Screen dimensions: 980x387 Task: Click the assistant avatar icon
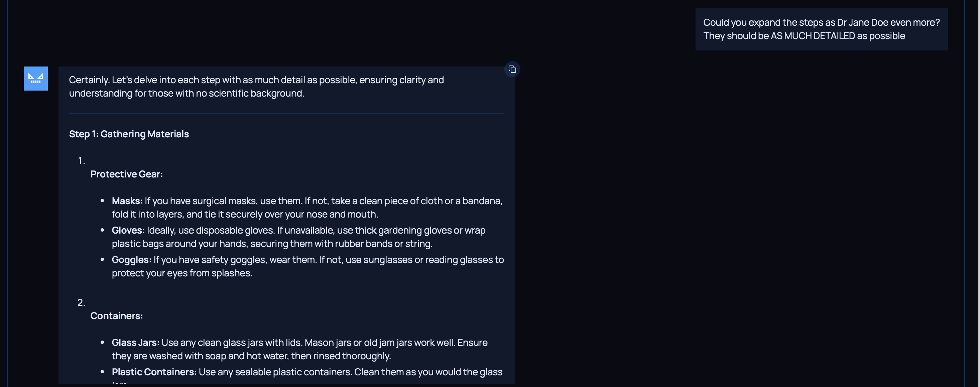coord(36,79)
